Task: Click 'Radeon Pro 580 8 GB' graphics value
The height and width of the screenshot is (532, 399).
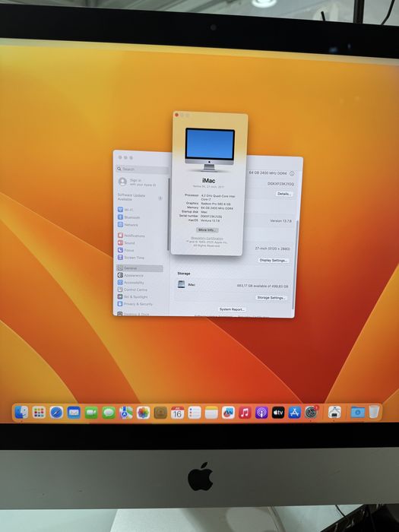Action: tap(216, 204)
